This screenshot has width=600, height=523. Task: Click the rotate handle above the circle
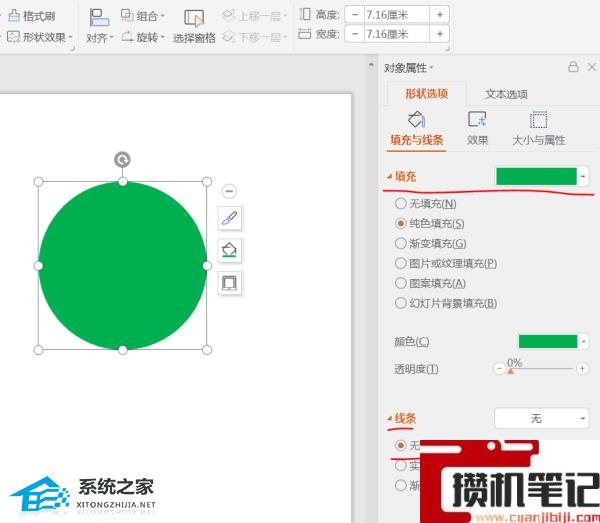[122, 160]
